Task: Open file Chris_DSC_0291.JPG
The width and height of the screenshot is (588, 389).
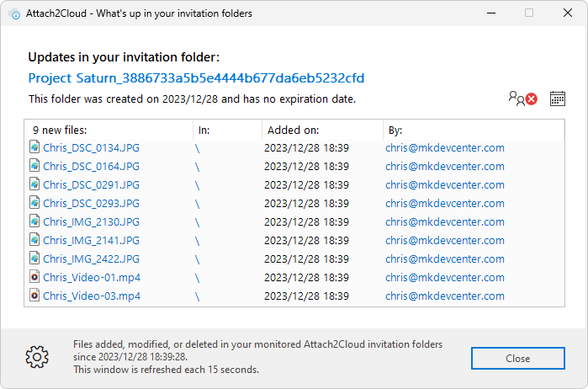Action: coord(91,184)
